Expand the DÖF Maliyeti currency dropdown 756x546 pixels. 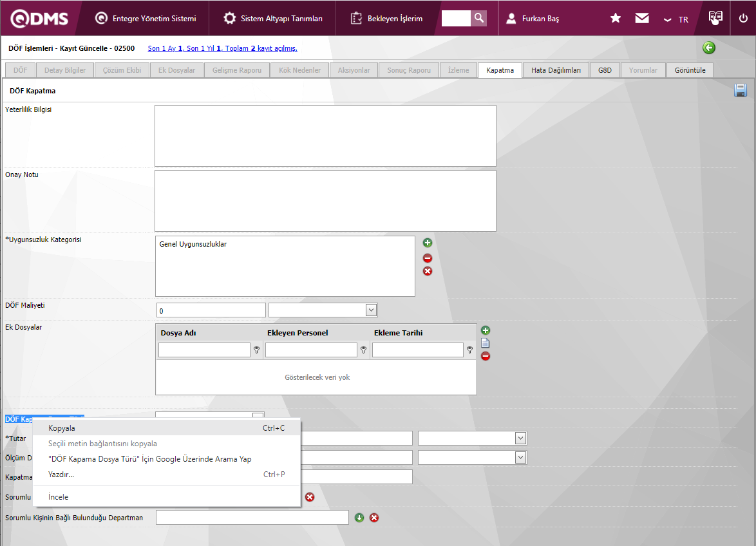tap(371, 310)
